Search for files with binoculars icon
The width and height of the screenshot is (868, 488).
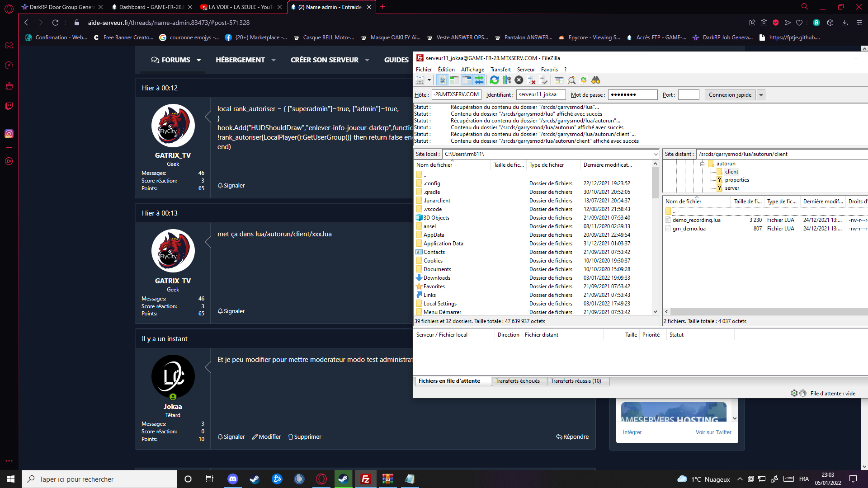click(x=596, y=80)
